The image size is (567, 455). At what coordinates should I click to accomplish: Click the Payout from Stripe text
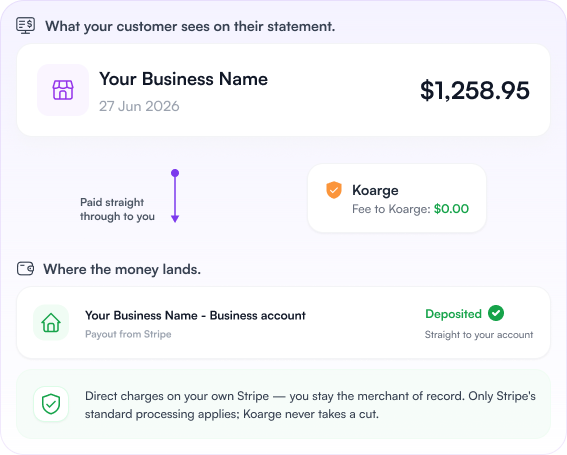128,334
